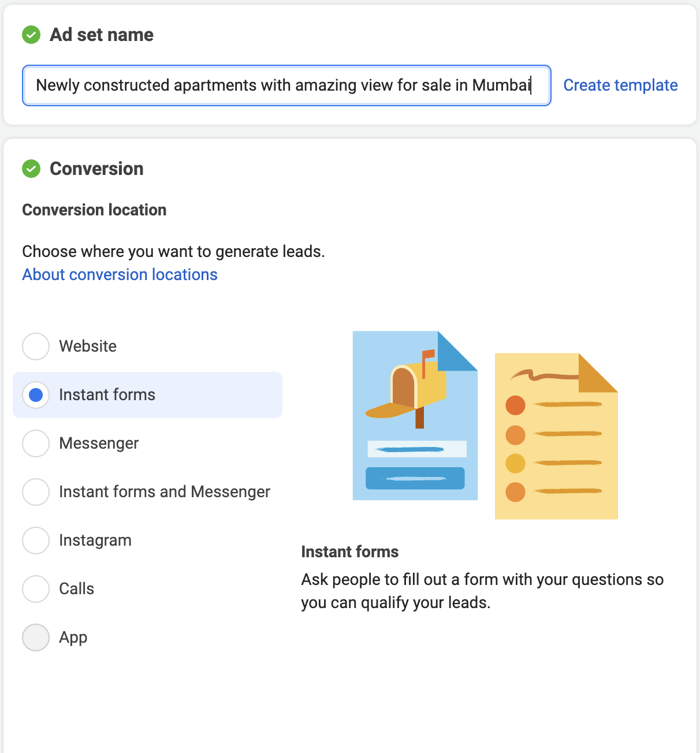Open About conversion locations link
700x753 pixels.
(x=120, y=275)
